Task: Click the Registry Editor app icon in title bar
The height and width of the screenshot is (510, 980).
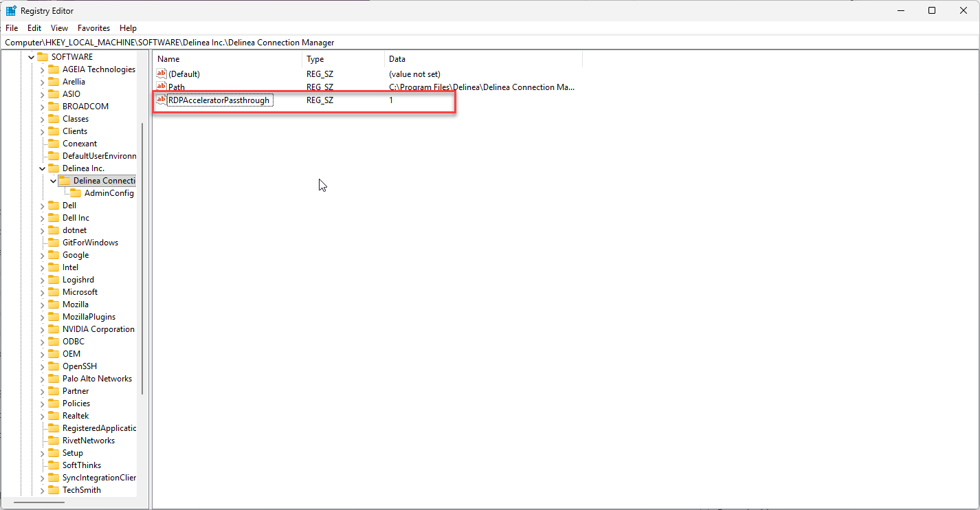Action: 11,11
